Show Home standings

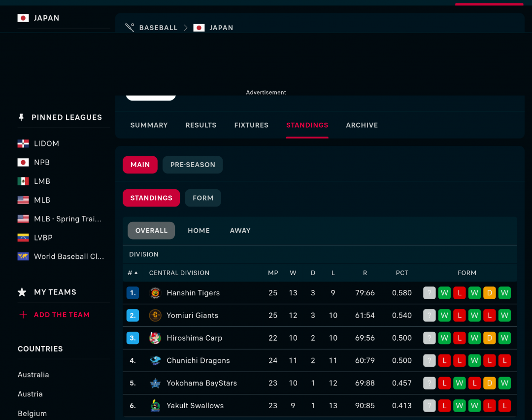199,231
